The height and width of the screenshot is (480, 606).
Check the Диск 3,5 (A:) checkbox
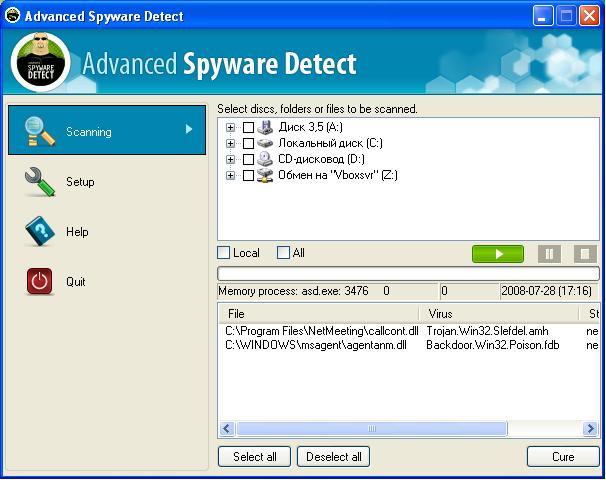coord(248,128)
